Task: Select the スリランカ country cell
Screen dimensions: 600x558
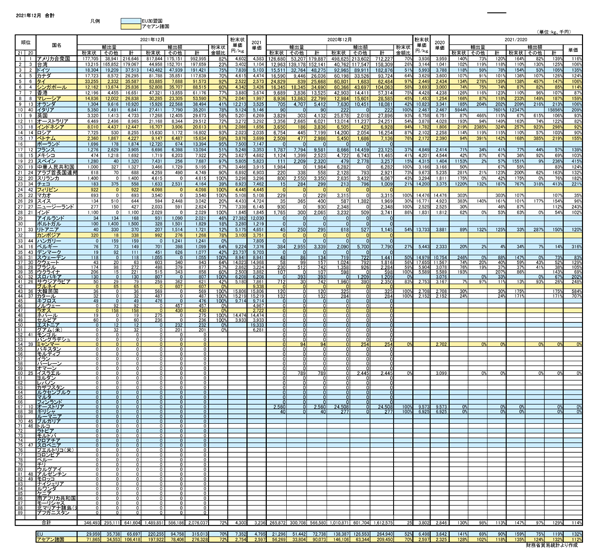Action: pos(57,178)
